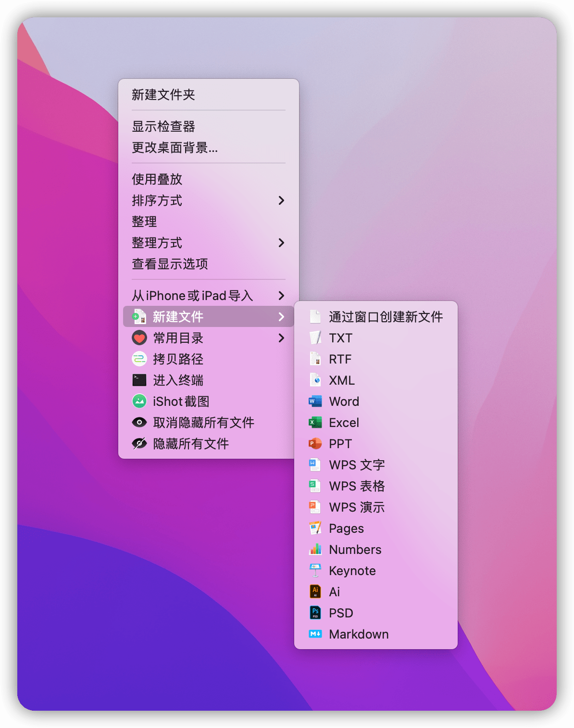Open 从 iPhone 或 iPad 导入 submenu arrow
574x728 pixels.
pyautogui.click(x=281, y=296)
